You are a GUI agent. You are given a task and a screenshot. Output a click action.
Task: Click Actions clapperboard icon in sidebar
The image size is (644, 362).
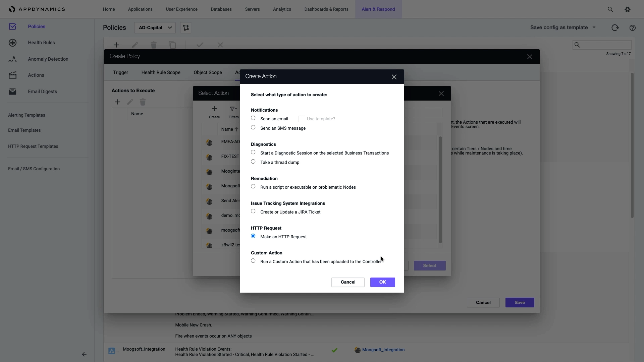tap(12, 75)
